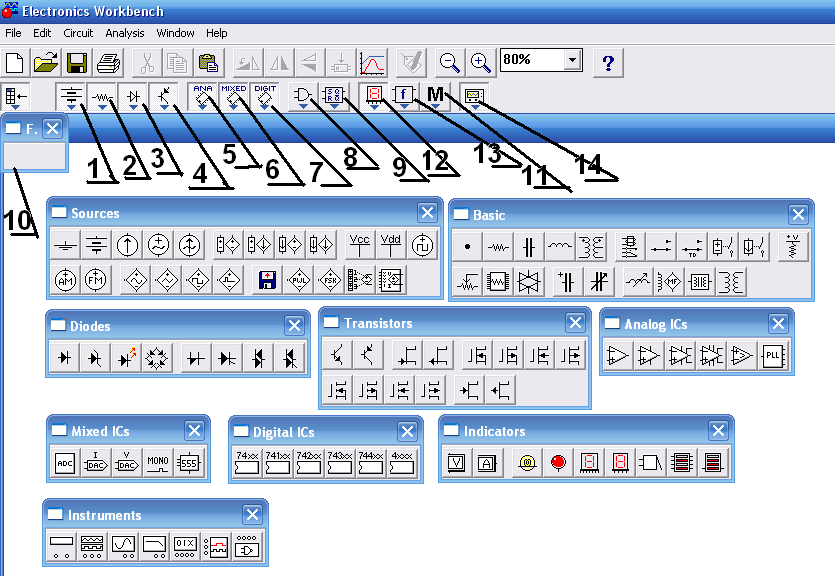Select Inductor in Basic panel
The width and height of the screenshot is (835, 576).
pos(560,248)
